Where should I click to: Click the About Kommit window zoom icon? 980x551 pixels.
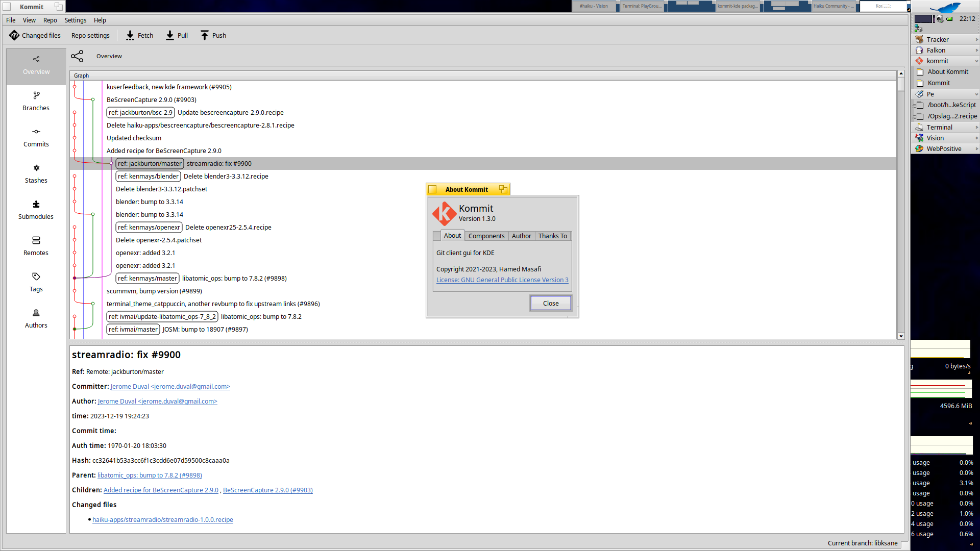(x=503, y=189)
